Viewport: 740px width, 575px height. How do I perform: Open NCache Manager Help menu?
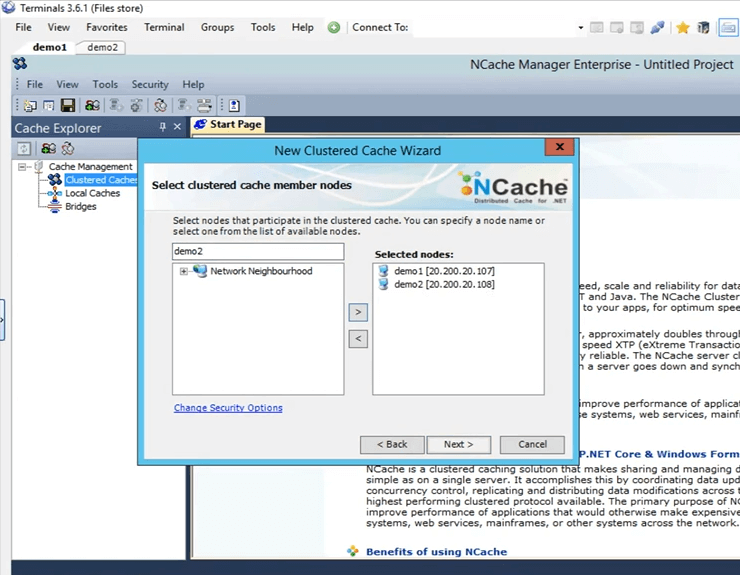click(x=193, y=85)
